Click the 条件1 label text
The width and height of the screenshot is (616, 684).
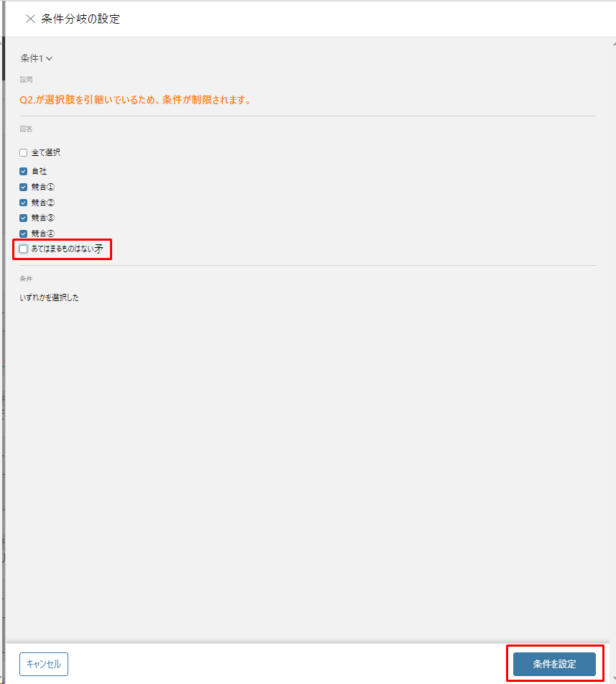pyautogui.click(x=32, y=58)
